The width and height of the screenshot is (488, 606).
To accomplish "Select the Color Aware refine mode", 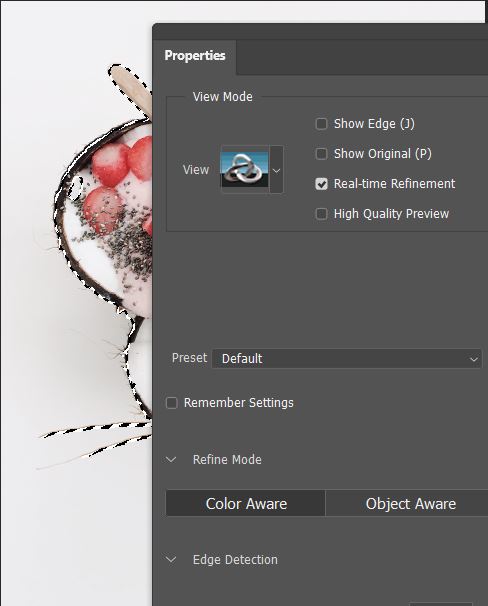I will (246, 504).
